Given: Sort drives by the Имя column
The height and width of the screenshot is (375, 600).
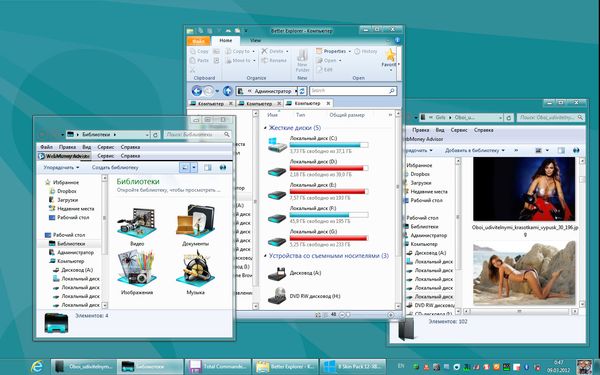Looking at the screenshot, I should coord(272,115).
